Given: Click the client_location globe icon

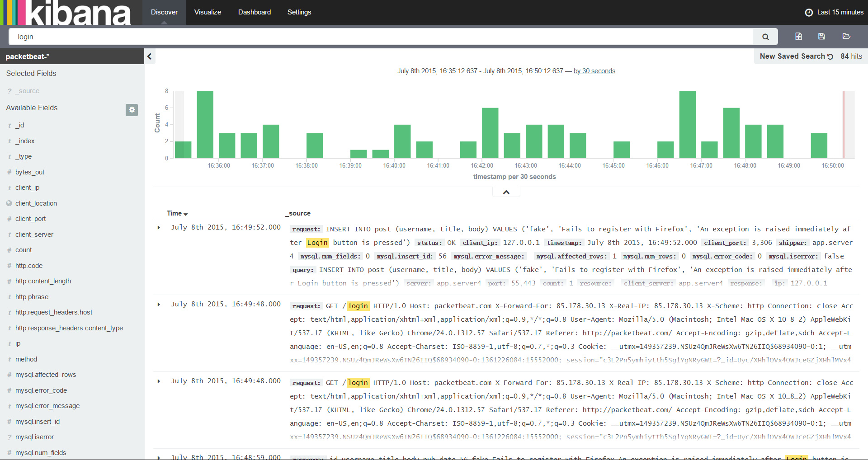Looking at the screenshot, I should 9,203.
